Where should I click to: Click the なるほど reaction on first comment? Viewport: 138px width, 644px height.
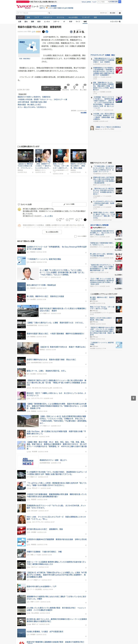pyautogui.click(x=70, y=219)
